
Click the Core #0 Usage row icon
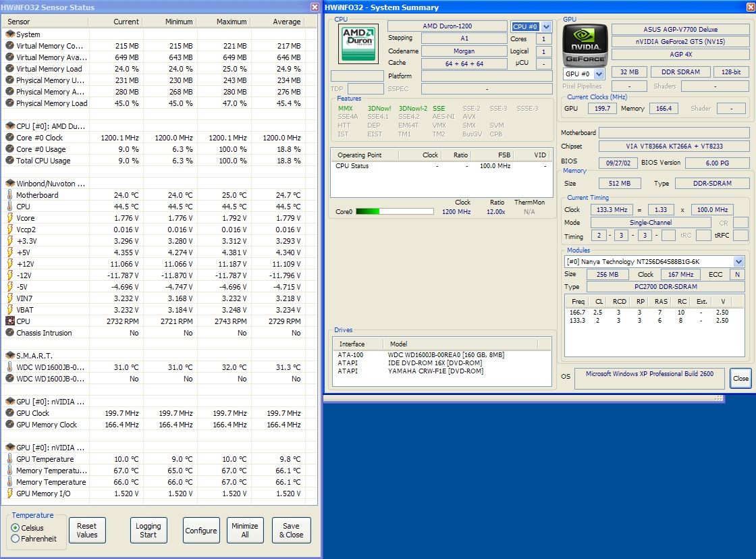9,149
